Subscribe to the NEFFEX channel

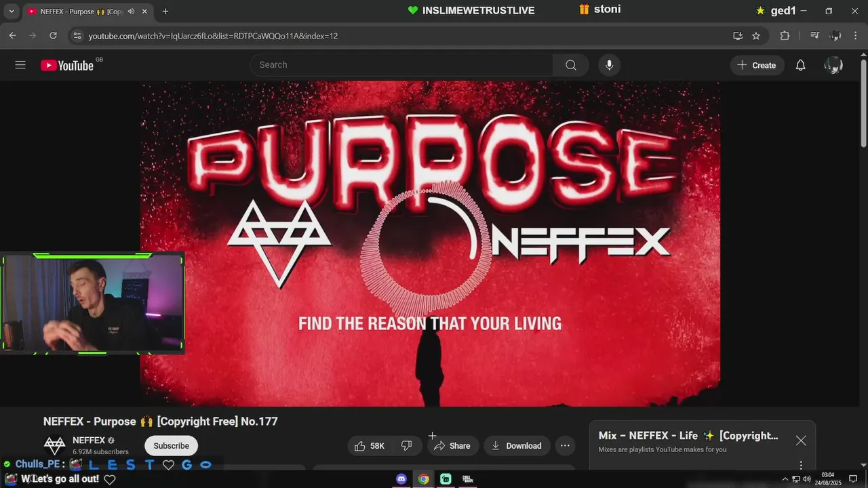point(171,446)
